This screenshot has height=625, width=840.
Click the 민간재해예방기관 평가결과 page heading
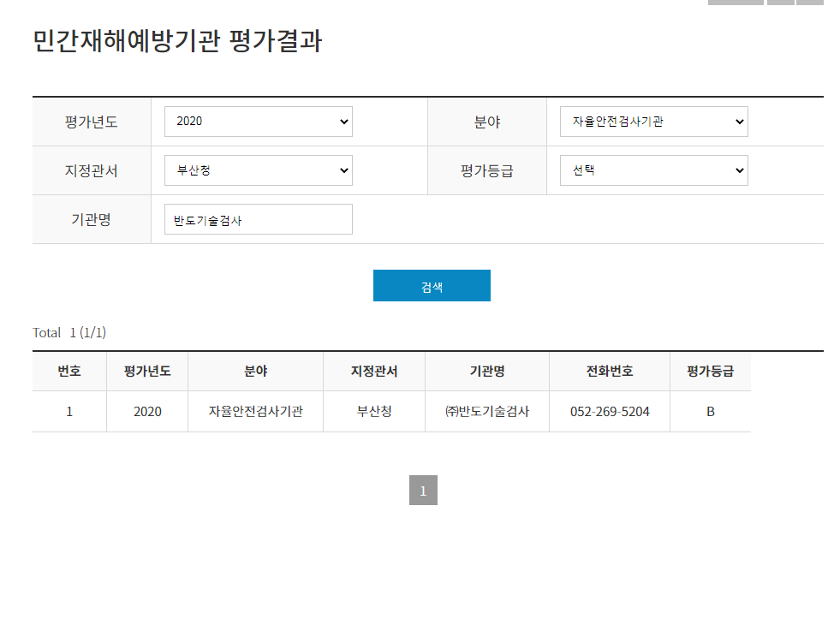coord(177,41)
